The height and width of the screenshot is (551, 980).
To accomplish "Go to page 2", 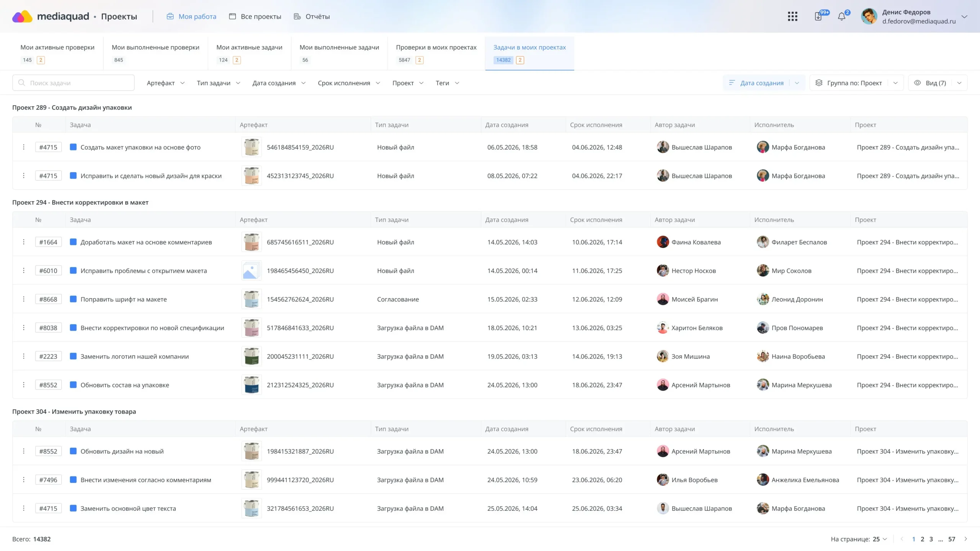I will [x=922, y=539].
